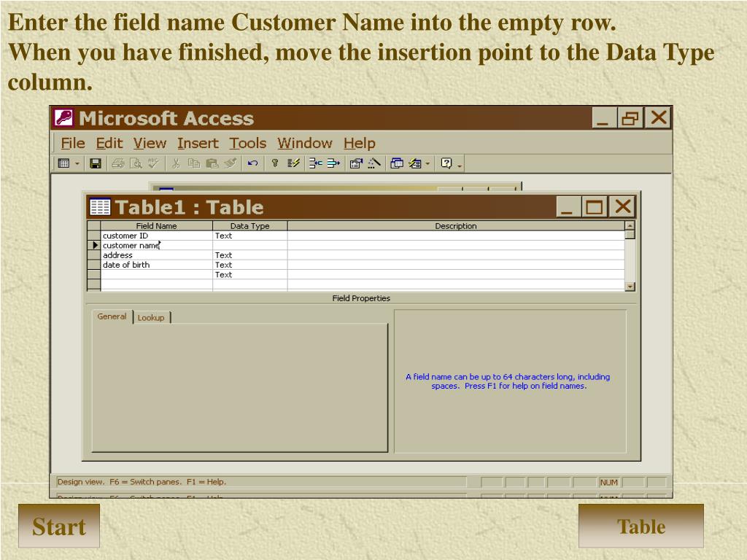Click the Table button
The image size is (747, 560).
click(x=640, y=526)
